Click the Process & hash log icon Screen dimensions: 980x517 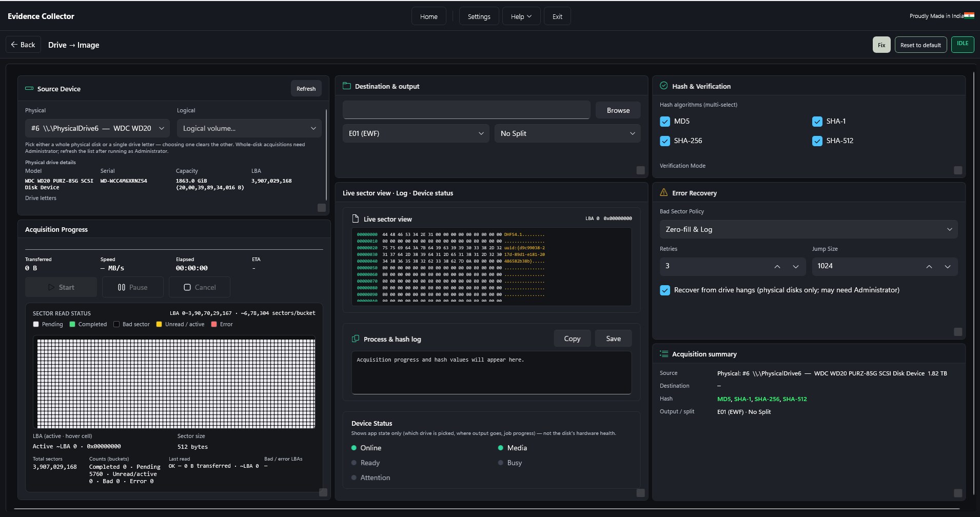point(355,339)
